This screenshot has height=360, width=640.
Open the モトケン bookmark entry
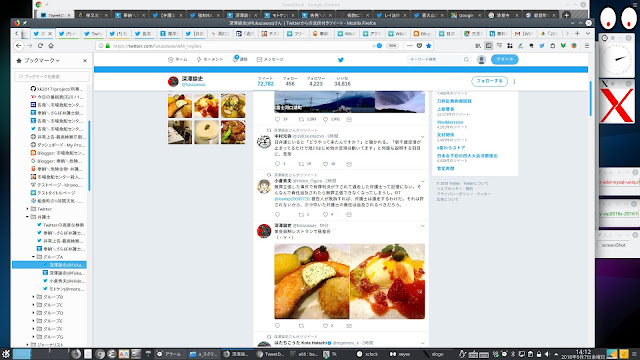coord(64,289)
